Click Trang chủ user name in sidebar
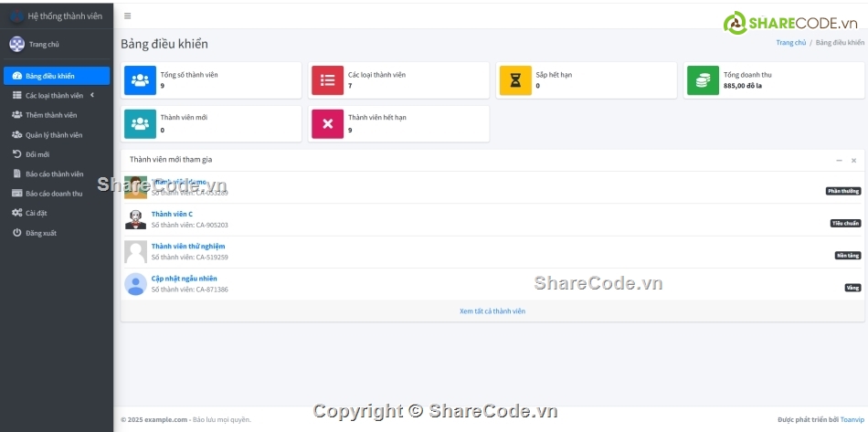The height and width of the screenshot is (432, 868). [x=44, y=45]
